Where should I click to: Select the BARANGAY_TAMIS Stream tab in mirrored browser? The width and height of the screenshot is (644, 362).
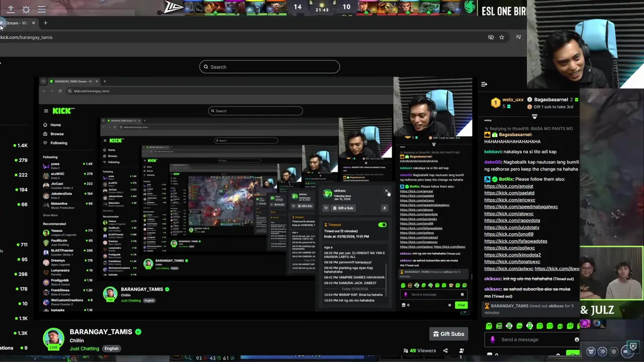(73, 81)
